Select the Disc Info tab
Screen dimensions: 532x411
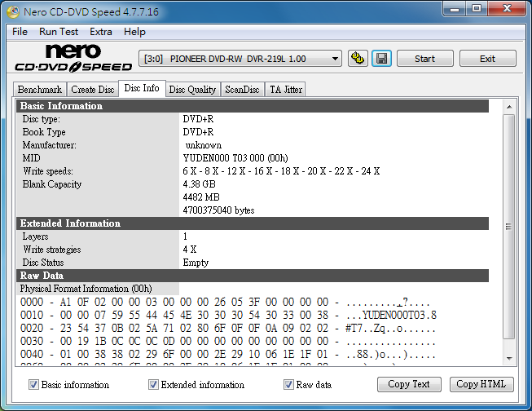click(x=142, y=88)
